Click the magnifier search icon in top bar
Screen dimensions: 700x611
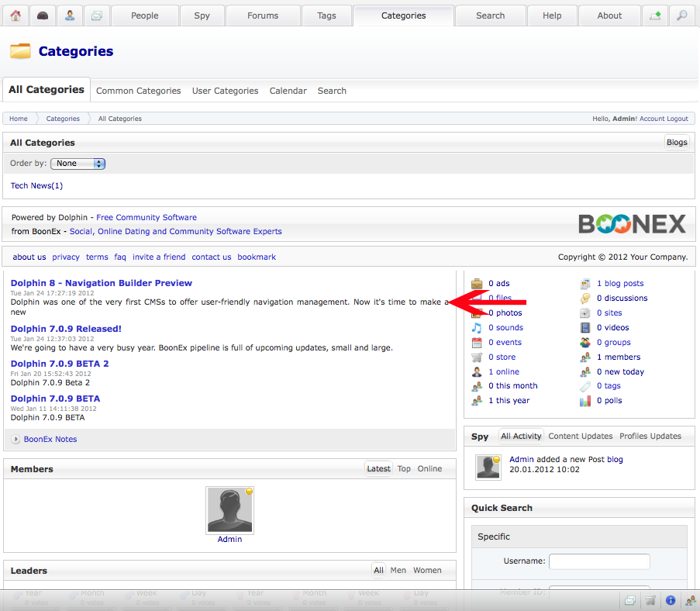681,16
